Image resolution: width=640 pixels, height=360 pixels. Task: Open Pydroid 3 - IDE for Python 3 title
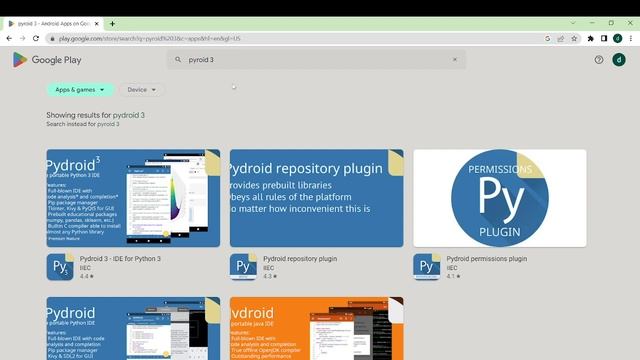click(120, 259)
